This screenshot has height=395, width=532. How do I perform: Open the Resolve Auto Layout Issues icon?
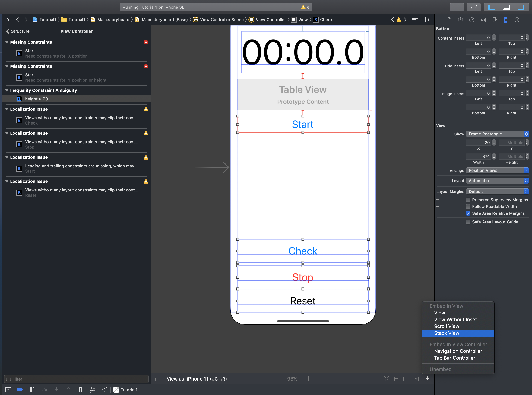(x=416, y=379)
